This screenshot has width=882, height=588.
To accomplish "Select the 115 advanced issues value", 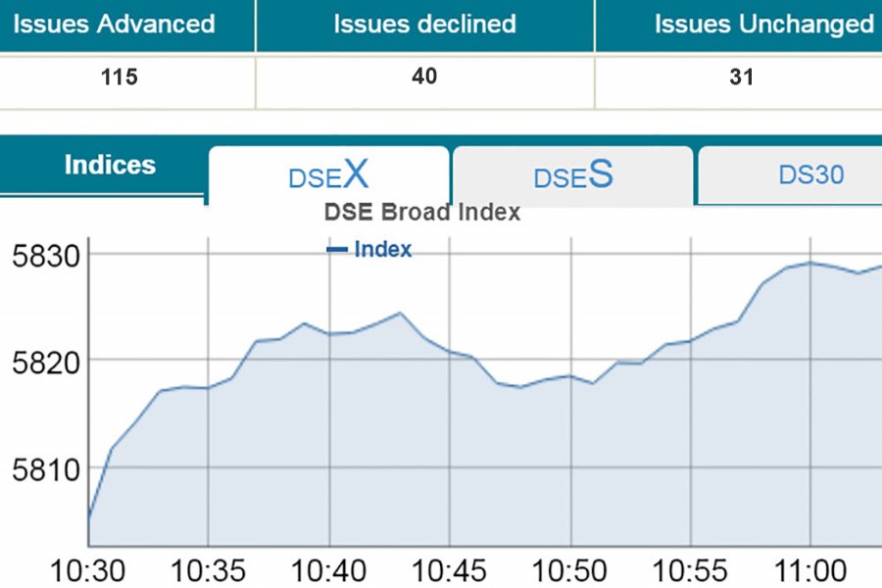I will tap(120, 77).
